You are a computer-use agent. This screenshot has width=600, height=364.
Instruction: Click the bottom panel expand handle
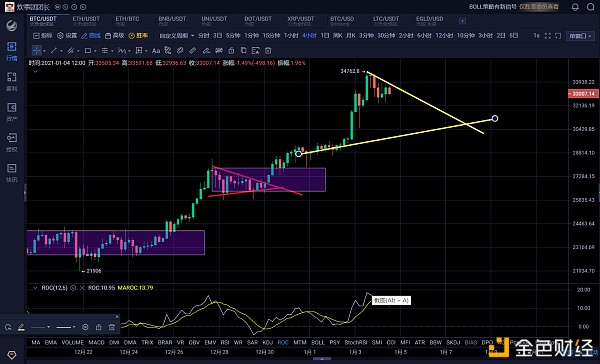[322, 359]
